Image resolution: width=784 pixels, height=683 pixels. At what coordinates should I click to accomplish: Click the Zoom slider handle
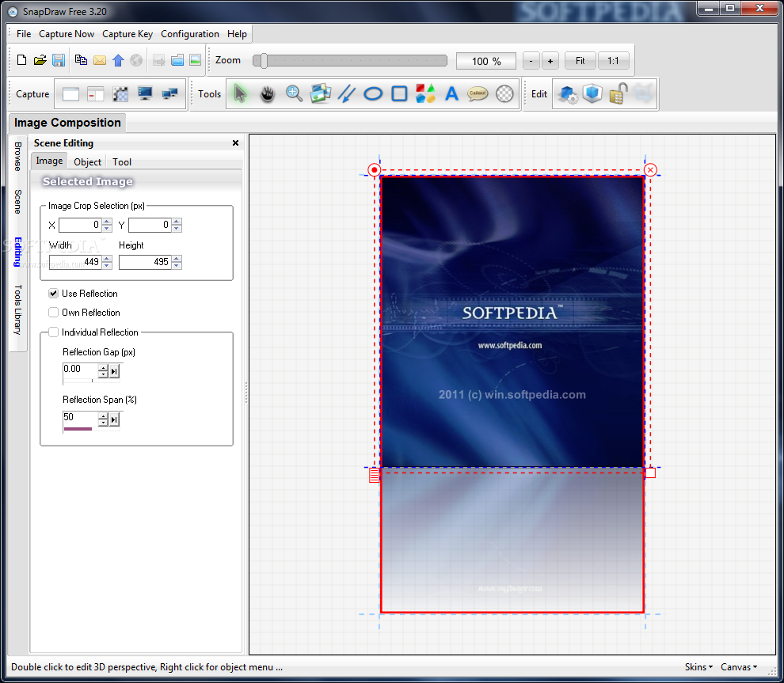click(263, 61)
